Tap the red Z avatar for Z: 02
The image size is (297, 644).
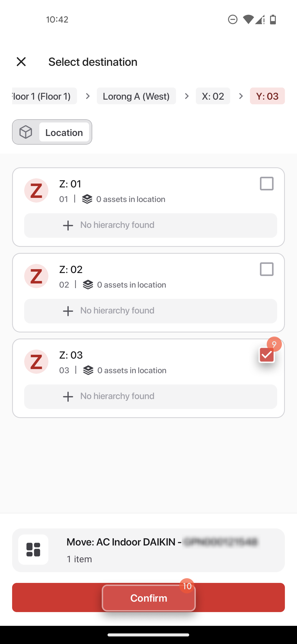(36, 276)
